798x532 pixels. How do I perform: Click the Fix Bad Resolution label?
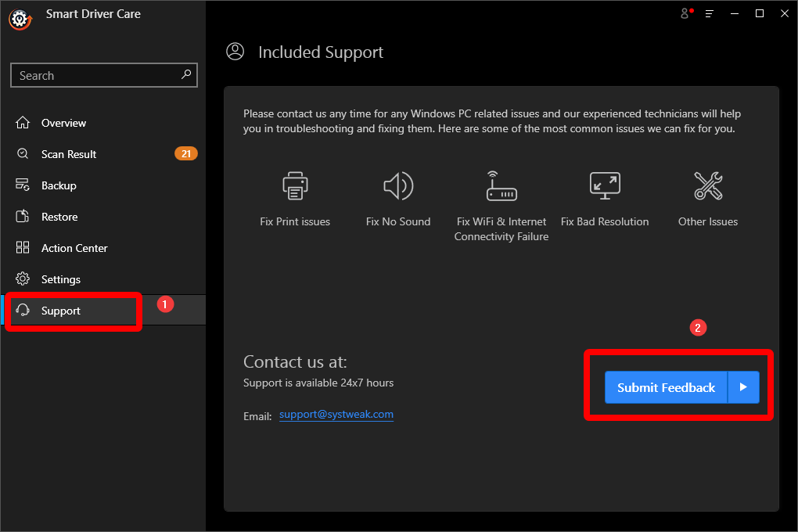605,222
